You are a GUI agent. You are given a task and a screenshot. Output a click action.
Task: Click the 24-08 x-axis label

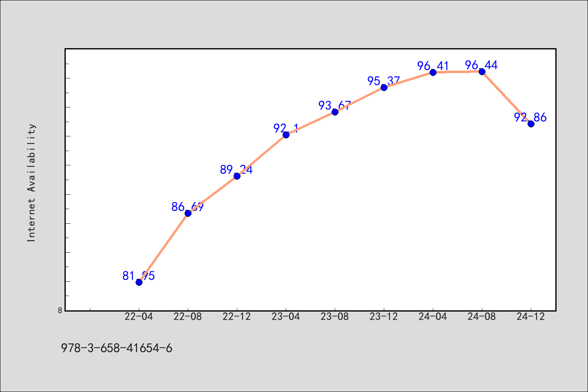coord(482,317)
